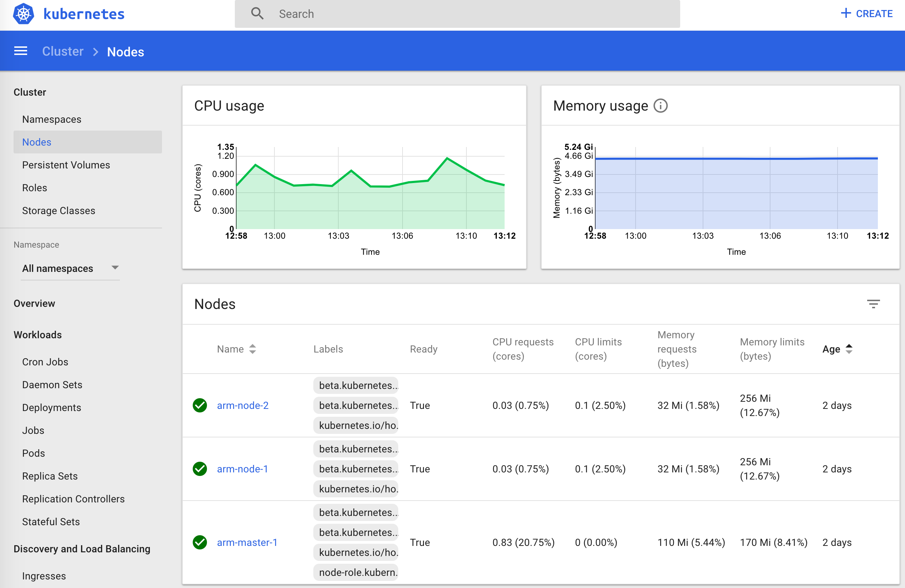Click the kubernetes title text link
Viewport: 905px width, 588px height.
pos(84,14)
